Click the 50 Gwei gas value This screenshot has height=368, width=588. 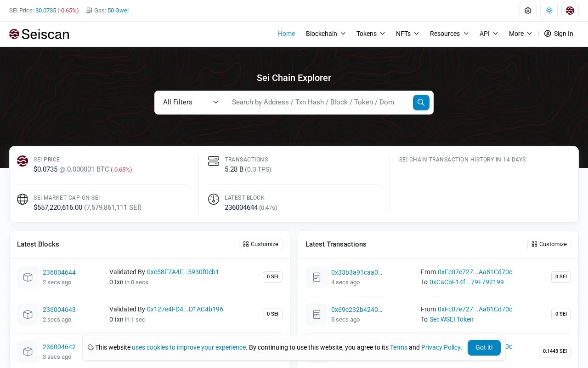pyautogui.click(x=118, y=10)
